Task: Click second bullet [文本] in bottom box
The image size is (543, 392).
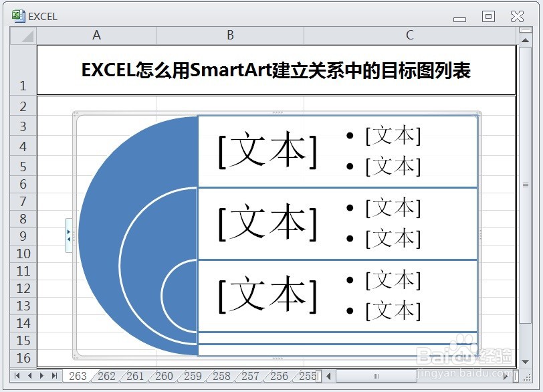Action: point(393,310)
